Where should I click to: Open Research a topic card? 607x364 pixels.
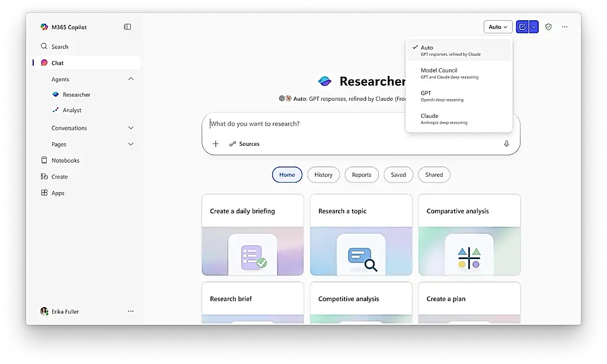click(x=361, y=235)
